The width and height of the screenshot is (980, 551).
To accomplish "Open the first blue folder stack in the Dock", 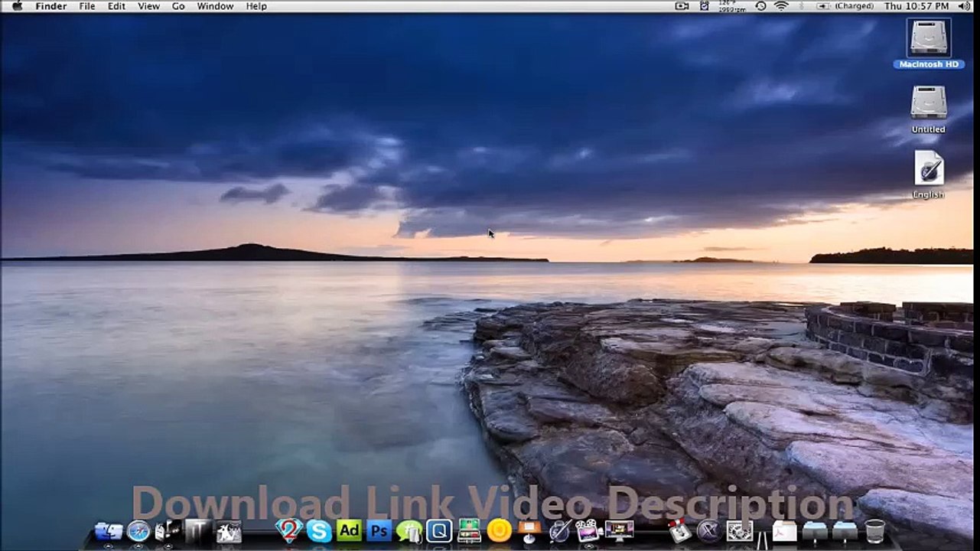I will point(815,533).
